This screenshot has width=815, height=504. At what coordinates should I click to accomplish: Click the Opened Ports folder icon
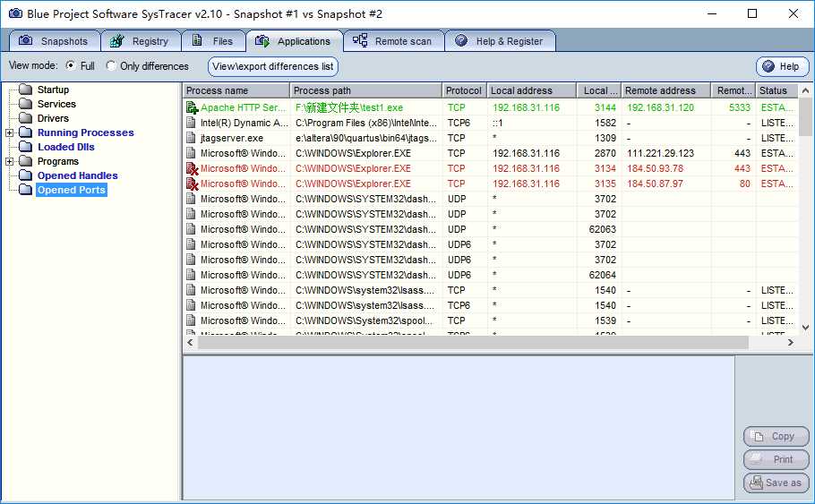pos(25,190)
